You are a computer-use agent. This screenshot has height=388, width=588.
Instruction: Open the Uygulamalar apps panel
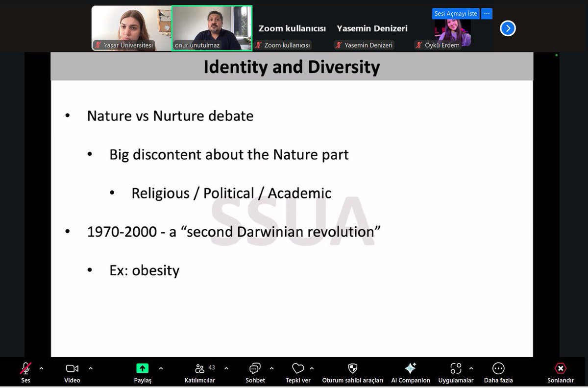pos(456,369)
